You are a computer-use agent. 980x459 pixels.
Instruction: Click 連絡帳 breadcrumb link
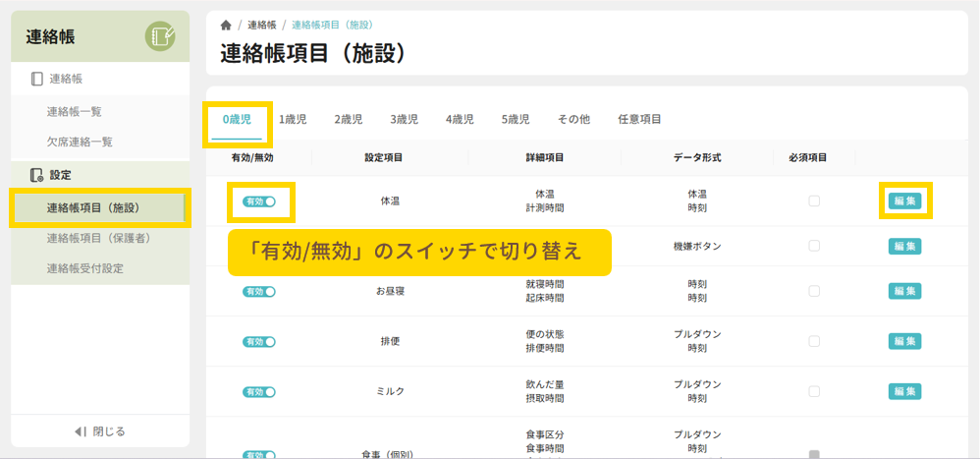point(261,25)
